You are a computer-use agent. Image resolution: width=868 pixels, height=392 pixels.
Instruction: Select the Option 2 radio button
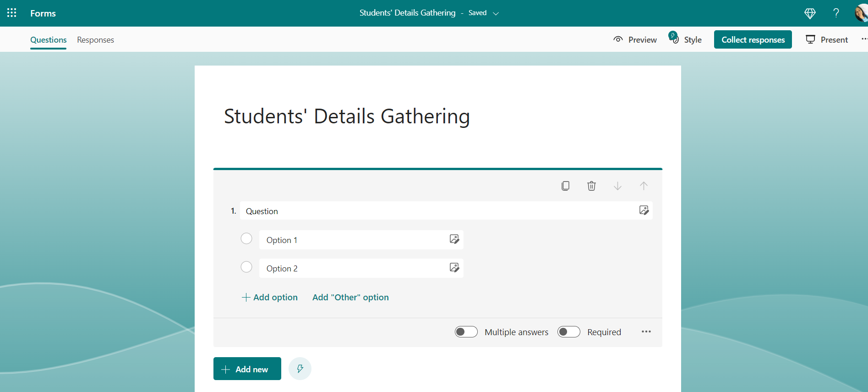point(246,267)
